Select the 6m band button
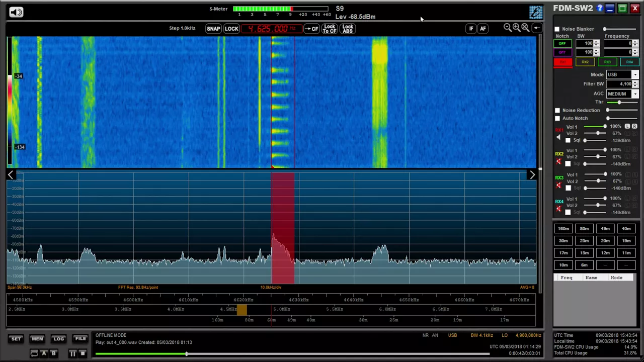This screenshot has height=362, width=644. [x=584, y=265]
